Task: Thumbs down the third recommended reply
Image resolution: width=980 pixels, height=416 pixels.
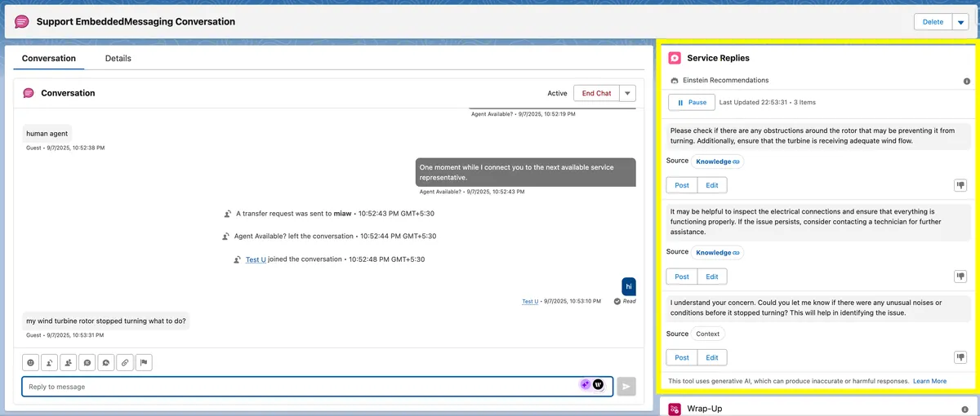Action: pyautogui.click(x=960, y=357)
